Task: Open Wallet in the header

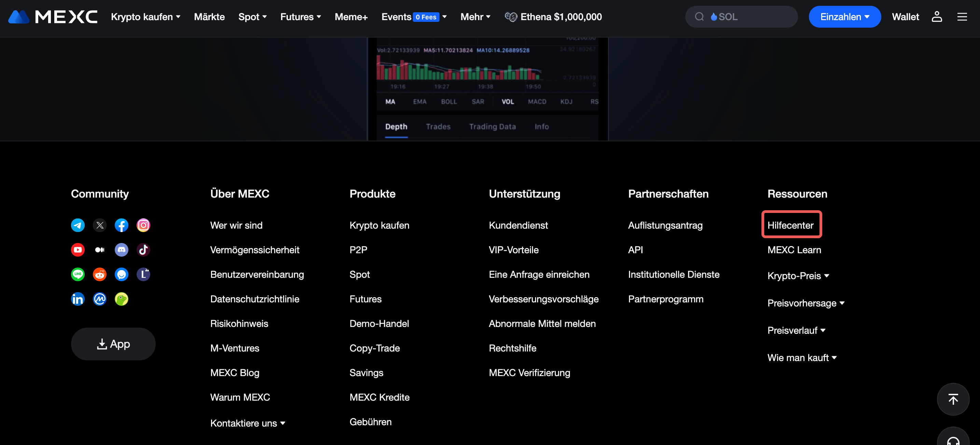Action: (906, 17)
